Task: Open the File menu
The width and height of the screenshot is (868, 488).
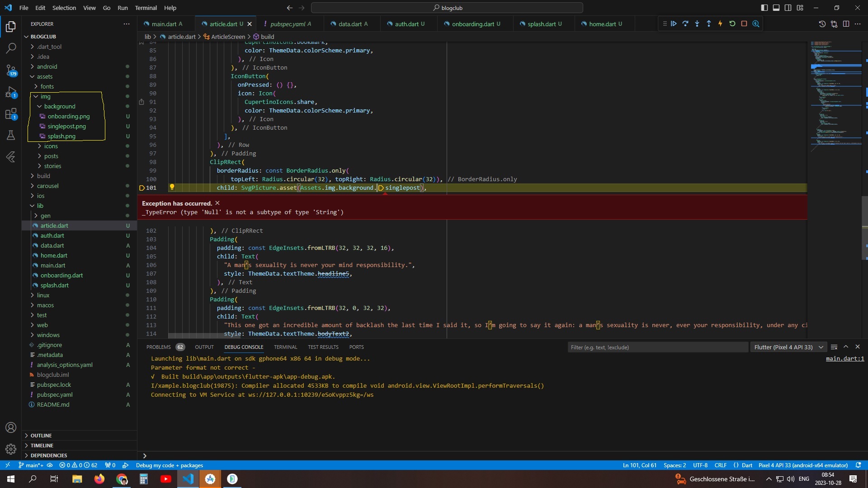Action: point(24,8)
